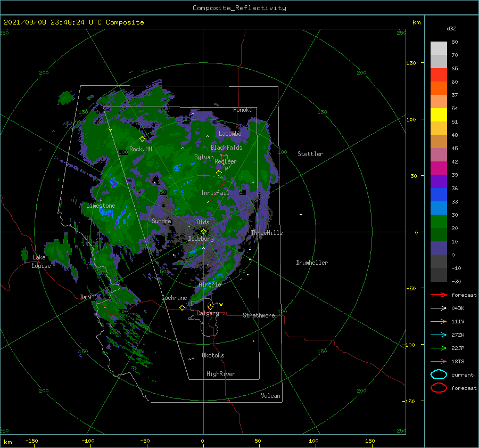The width and height of the screenshot is (479, 448).
Task: Click the yellow diamond marker below Cochrane
Action: tap(183, 307)
